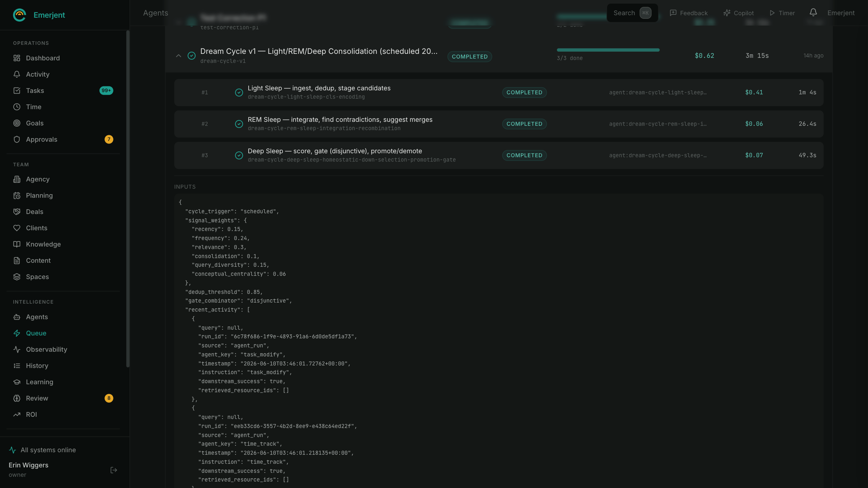Open the Learning graduation cap icon
868x488 pixels.
coord(17,382)
